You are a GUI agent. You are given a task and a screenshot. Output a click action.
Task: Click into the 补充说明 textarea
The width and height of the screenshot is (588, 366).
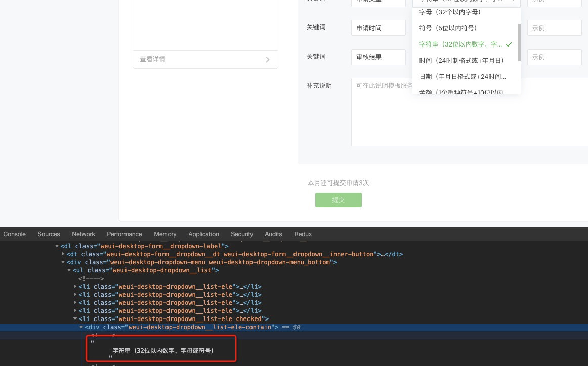click(470, 112)
